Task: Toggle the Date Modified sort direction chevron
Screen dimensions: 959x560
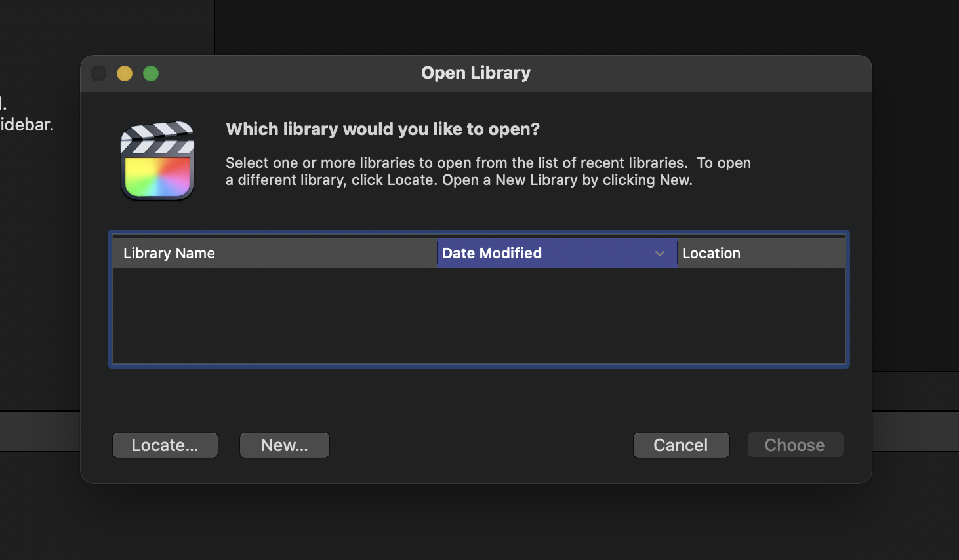Action: tap(660, 254)
